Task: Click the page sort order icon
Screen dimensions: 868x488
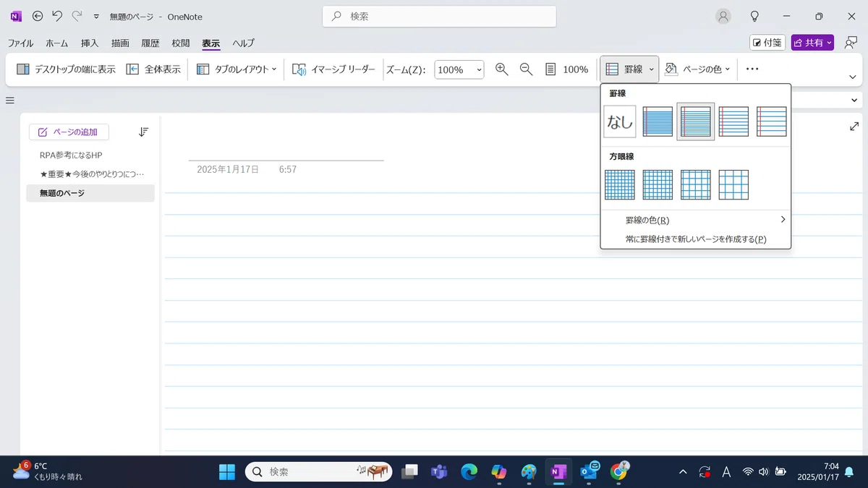Action: (143, 132)
